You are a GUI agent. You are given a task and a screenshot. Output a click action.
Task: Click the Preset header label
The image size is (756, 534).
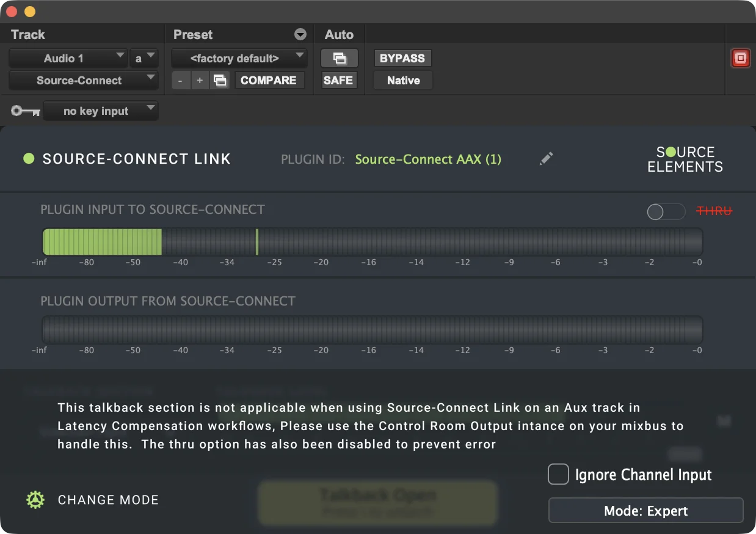point(193,35)
